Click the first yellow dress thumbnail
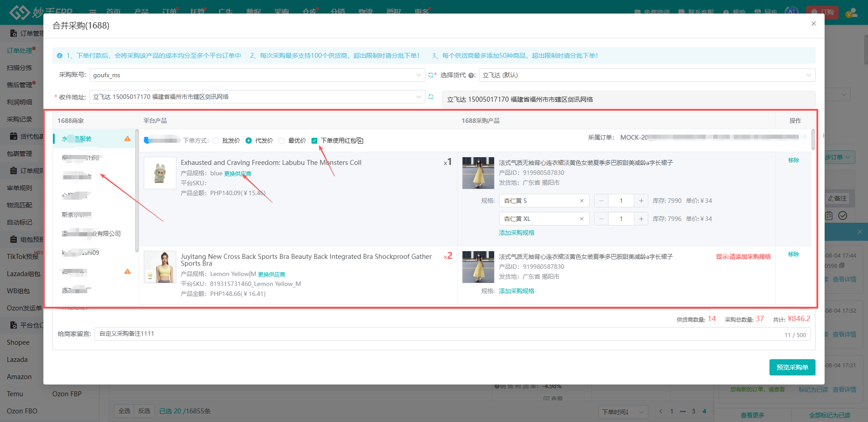The image size is (868, 422). (478, 173)
